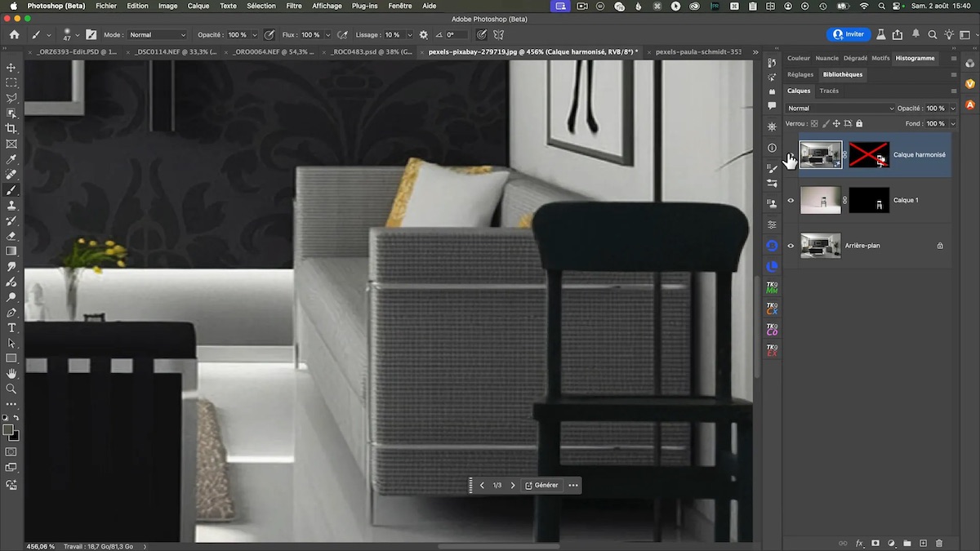Open the brush settings panel toggle icon
The height and width of the screenshot is (551, 980).
click(x=91, y=35)
